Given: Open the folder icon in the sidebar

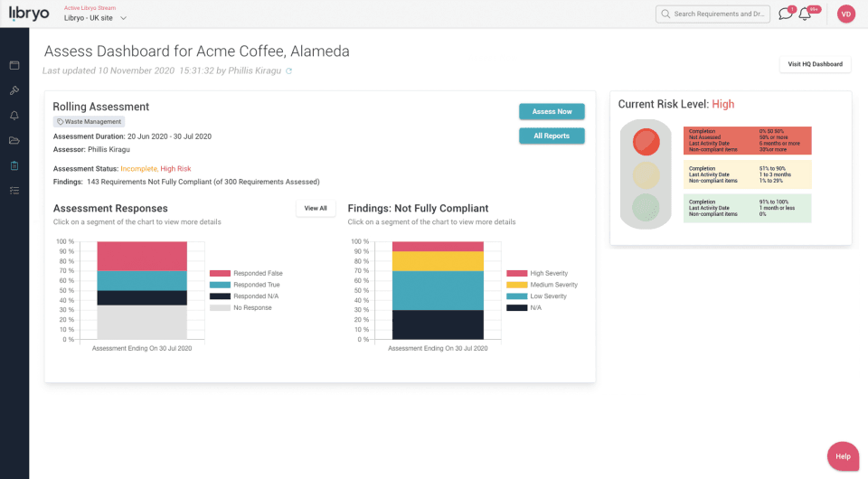Looking at the screenshot, I should click(14, 140).
